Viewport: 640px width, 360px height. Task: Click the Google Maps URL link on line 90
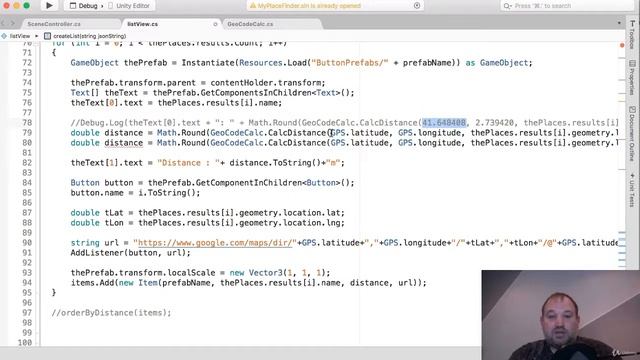(x=215, y=243)
